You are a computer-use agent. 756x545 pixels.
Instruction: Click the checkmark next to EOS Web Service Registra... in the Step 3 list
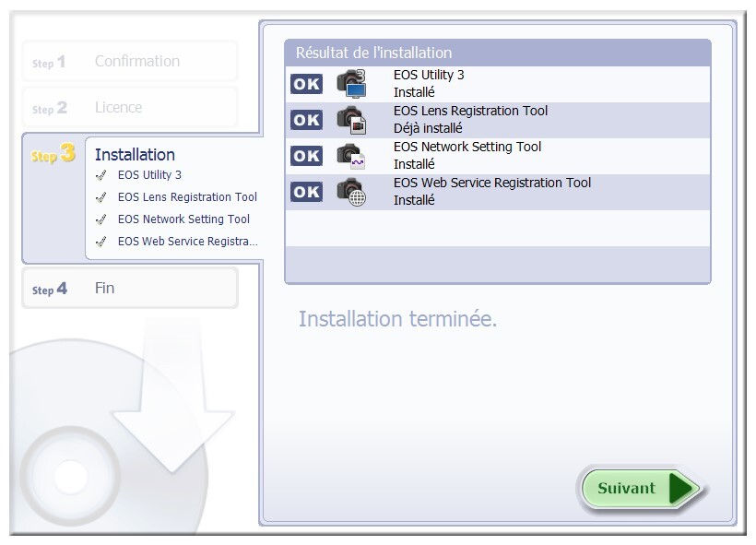click(x=101, y=242)
